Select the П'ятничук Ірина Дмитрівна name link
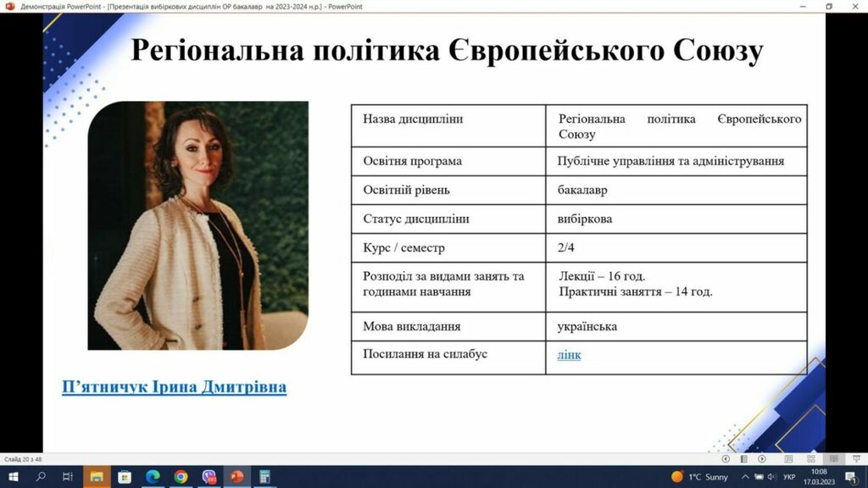The width and height of the screenshot is (868, 488). point(175,386)
